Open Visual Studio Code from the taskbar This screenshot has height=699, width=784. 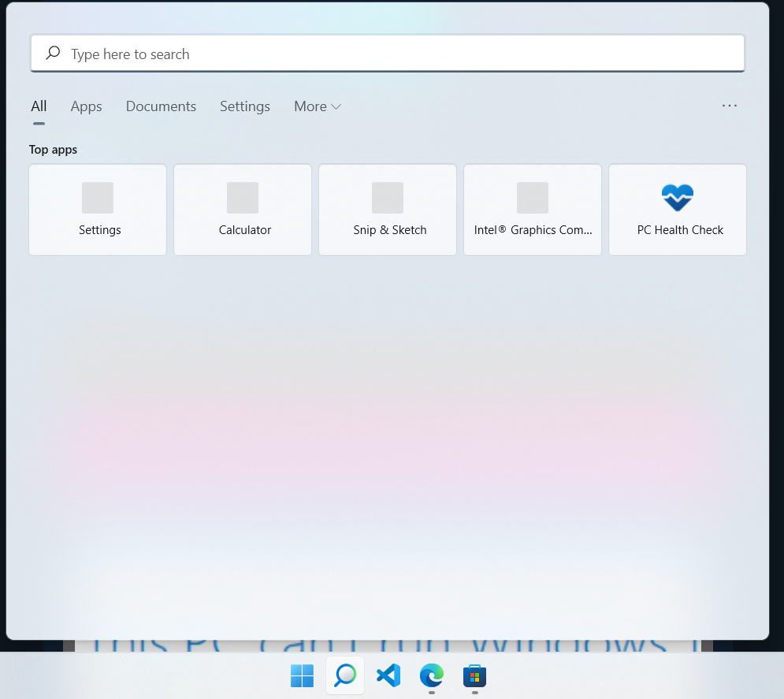coord(388,675)
